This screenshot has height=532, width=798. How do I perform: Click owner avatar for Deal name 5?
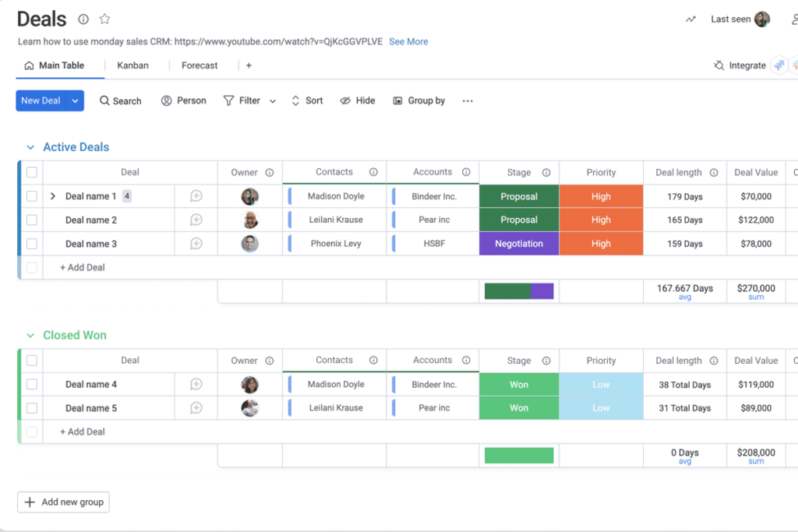[x=250, y=408]
